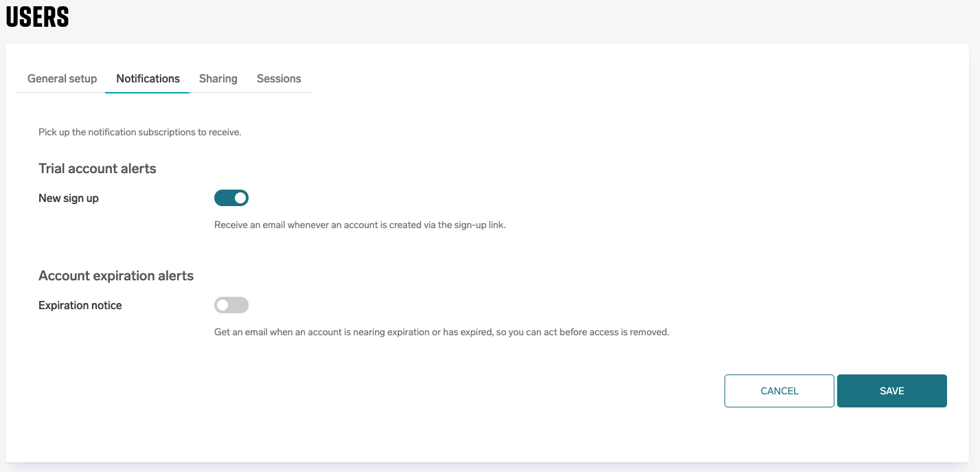
Task: Click the nearing expiration description text
Action: [441, 332]
